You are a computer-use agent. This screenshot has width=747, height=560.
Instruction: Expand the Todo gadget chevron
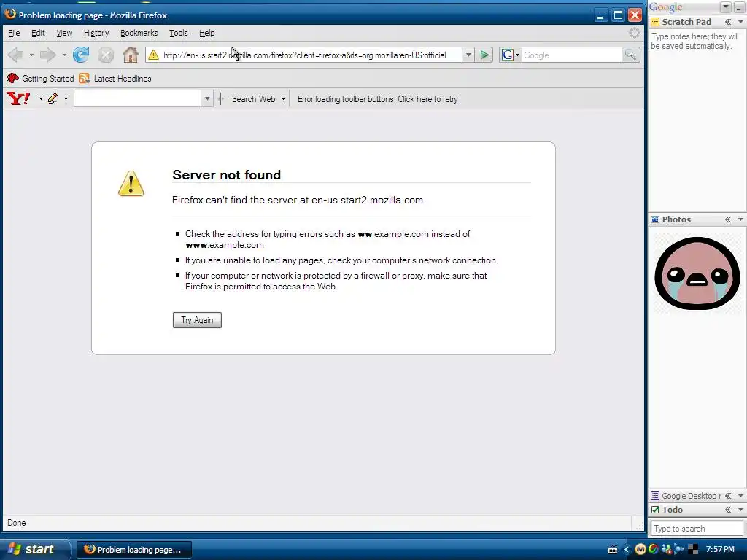tap(728, 510)
